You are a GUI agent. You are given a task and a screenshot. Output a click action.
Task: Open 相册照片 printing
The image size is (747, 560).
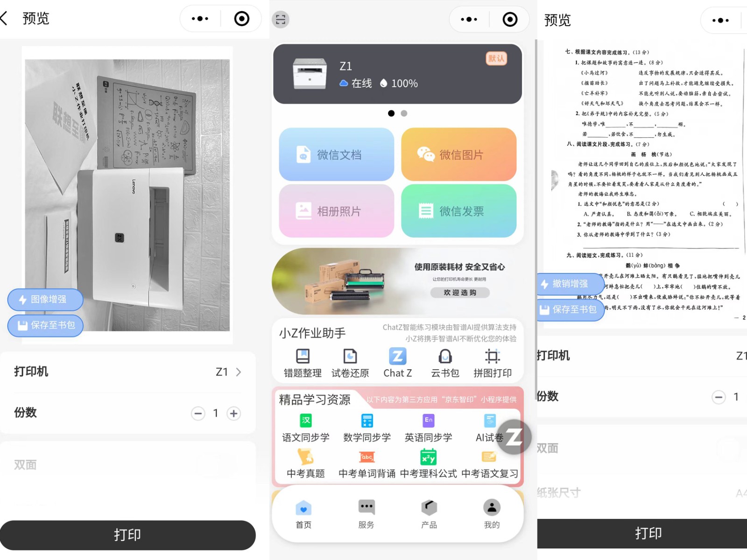point(337,211)
